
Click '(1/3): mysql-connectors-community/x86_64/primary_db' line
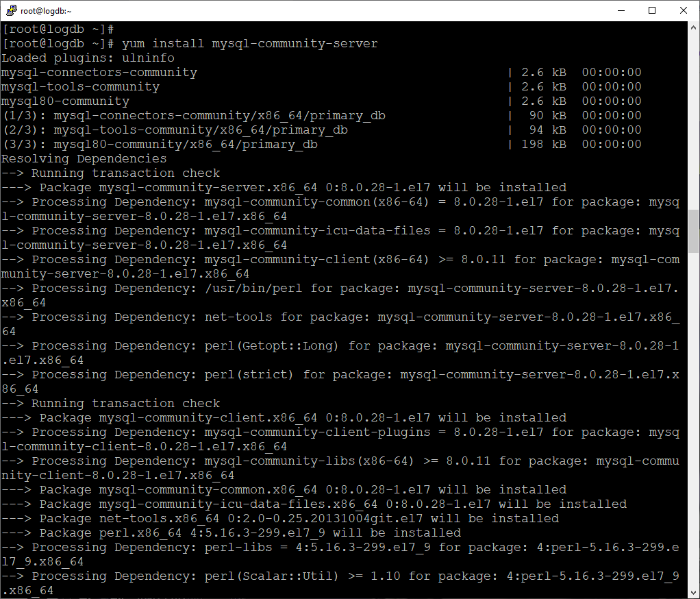point(321,116)
